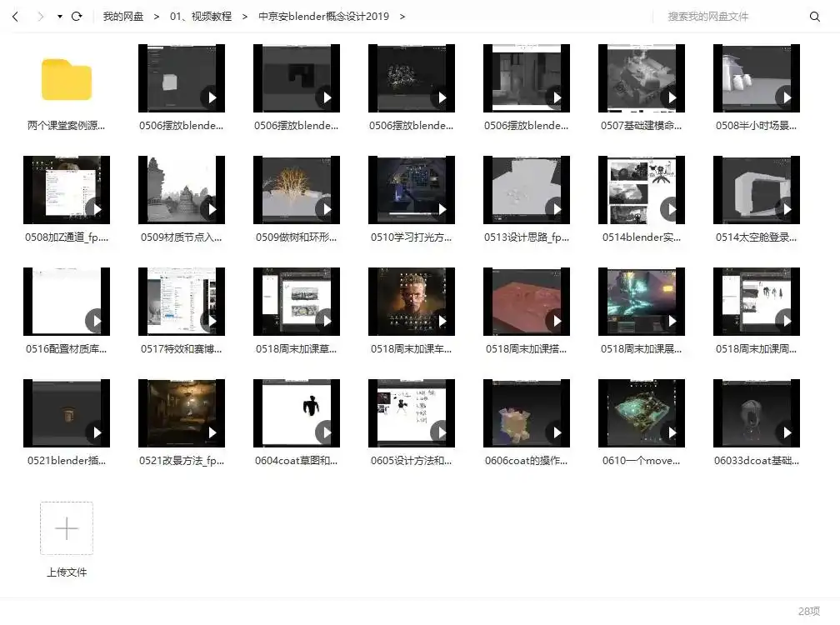Open 0610一个move video thumbnail
This screenshot has width=840, height=625.
(642, 413)
